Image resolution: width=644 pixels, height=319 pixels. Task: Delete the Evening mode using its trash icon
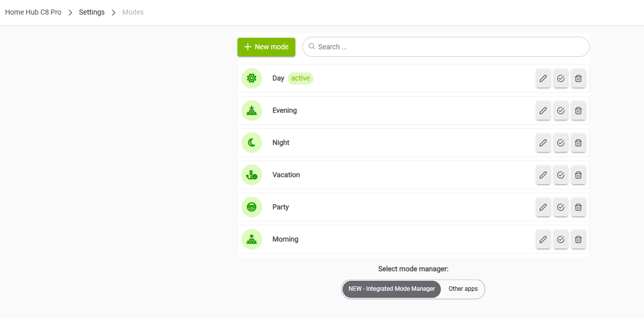point(579,111)
